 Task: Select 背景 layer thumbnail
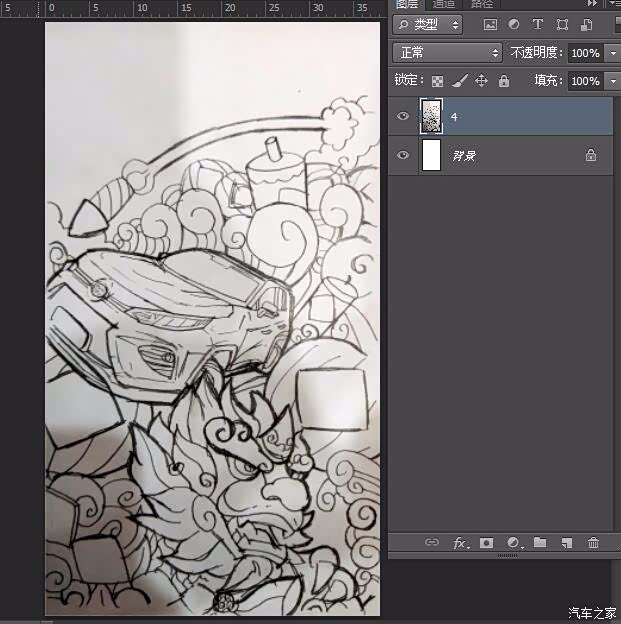point(431,155)
